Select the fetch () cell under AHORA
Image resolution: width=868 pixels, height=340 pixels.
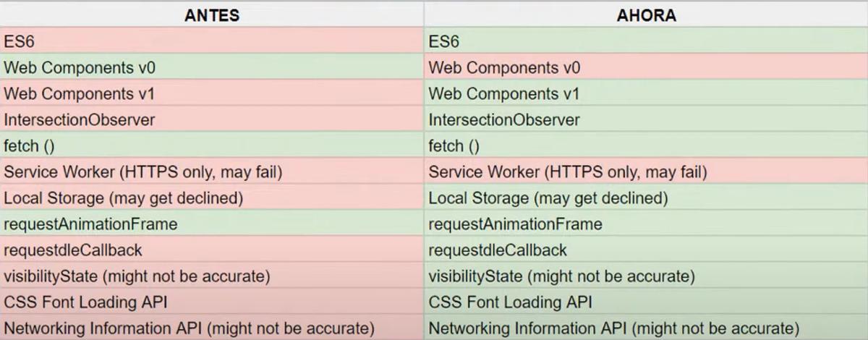[646, 146]
